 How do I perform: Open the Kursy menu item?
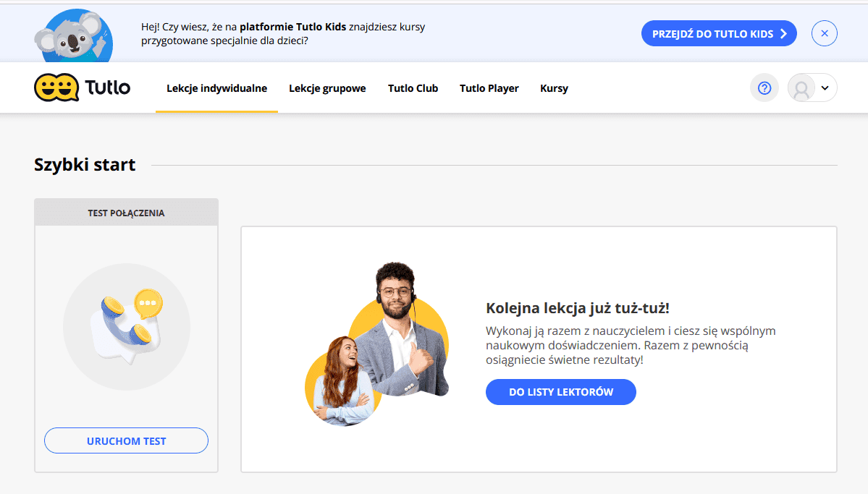554,88
